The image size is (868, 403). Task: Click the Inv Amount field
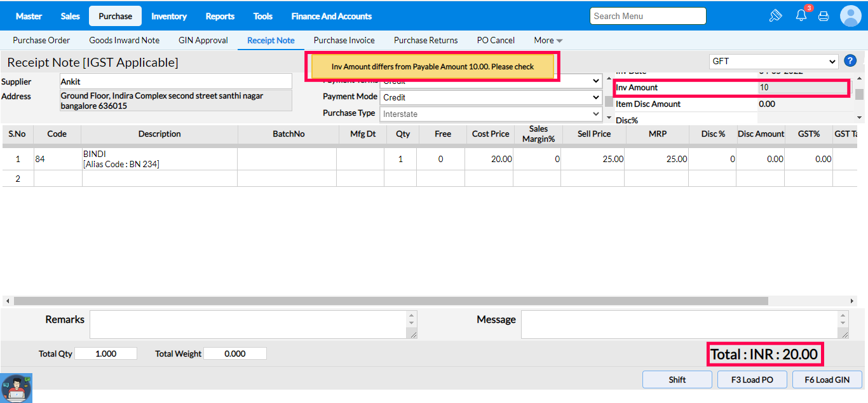803,88
